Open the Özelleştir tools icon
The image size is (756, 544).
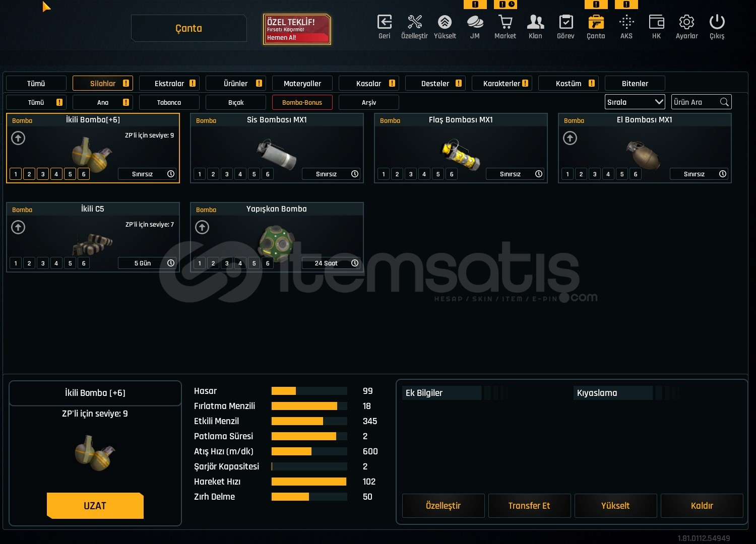pos(414,23)
